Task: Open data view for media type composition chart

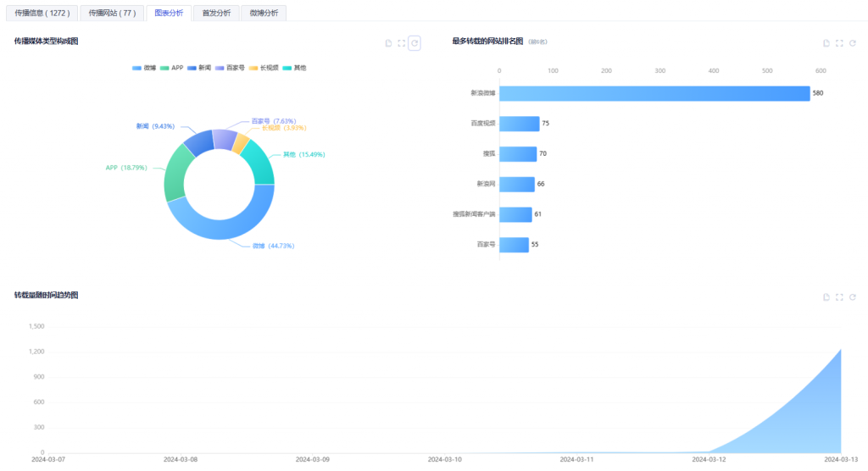Action: [388, 43]
